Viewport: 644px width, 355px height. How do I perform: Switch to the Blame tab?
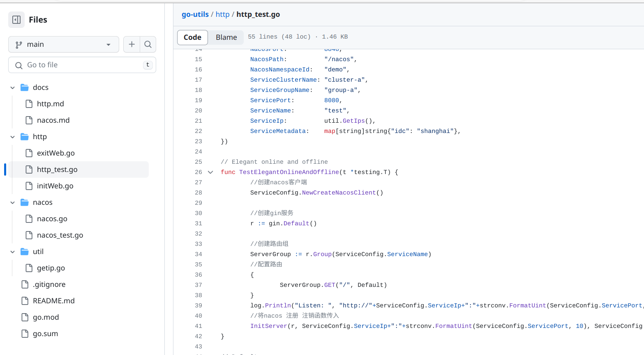point(226,37)
